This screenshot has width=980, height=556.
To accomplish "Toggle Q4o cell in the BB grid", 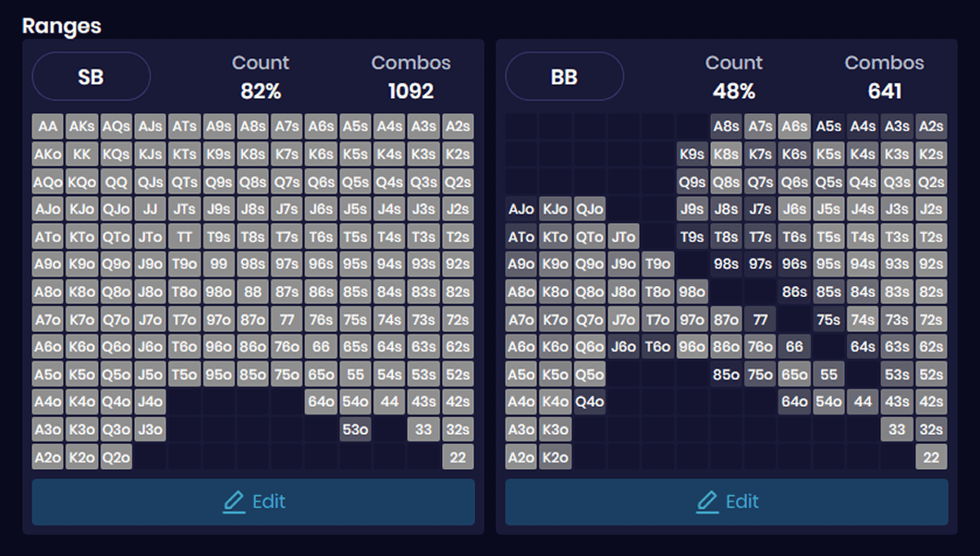I will (x=589, y=402).
